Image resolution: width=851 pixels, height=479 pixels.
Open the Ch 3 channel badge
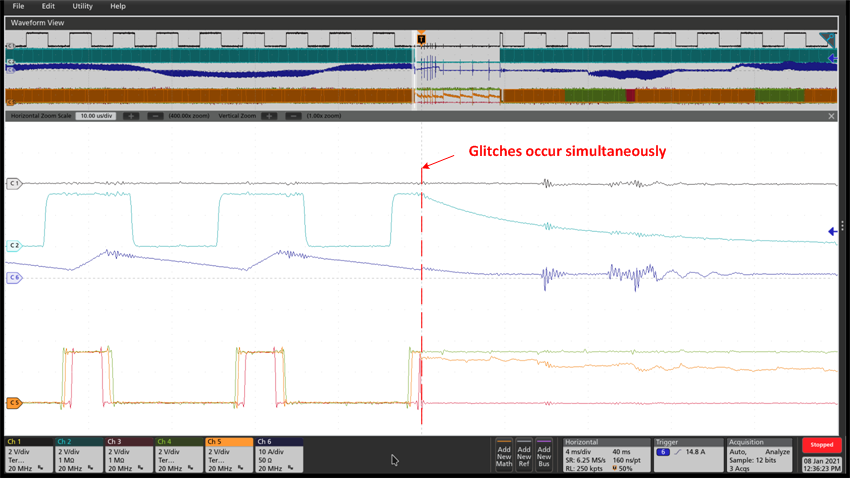[129, 455]
